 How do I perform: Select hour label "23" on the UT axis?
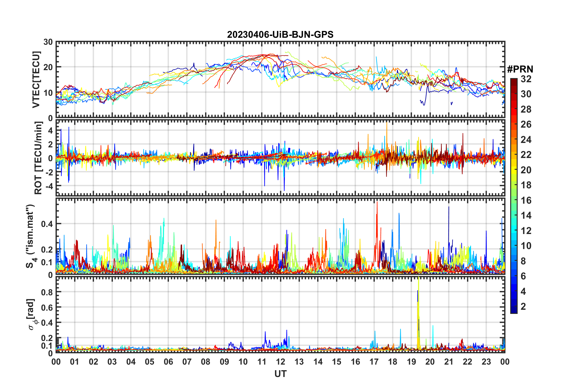point(486,362)
